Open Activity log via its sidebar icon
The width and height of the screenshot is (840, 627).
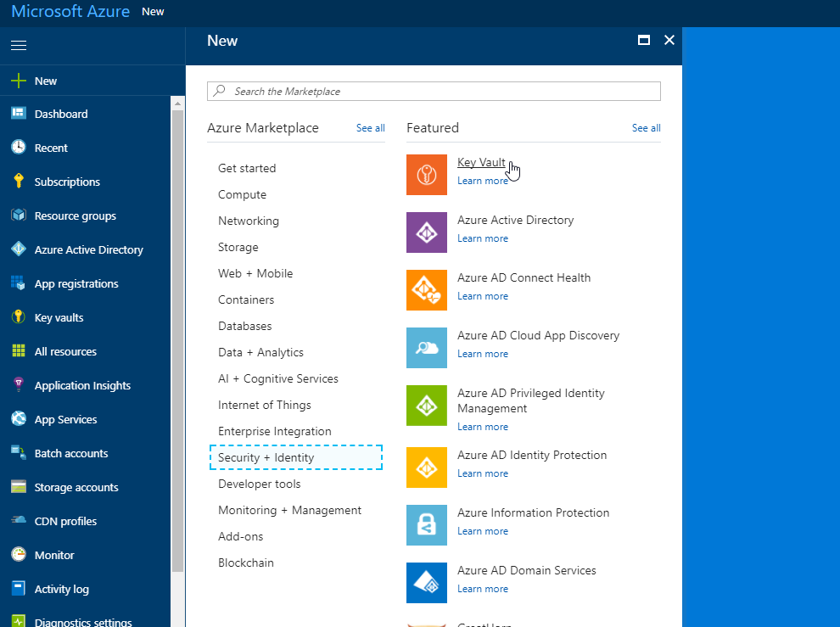point(19,588)
